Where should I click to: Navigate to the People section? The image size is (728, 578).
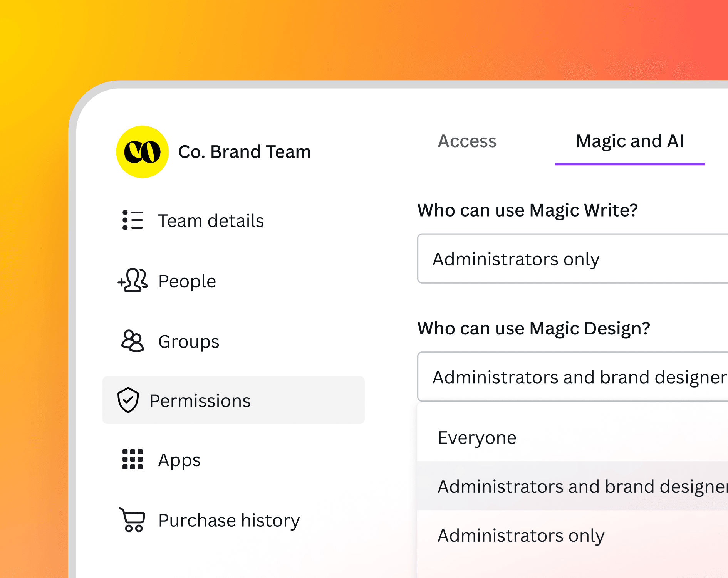click(x=187, y=281)
